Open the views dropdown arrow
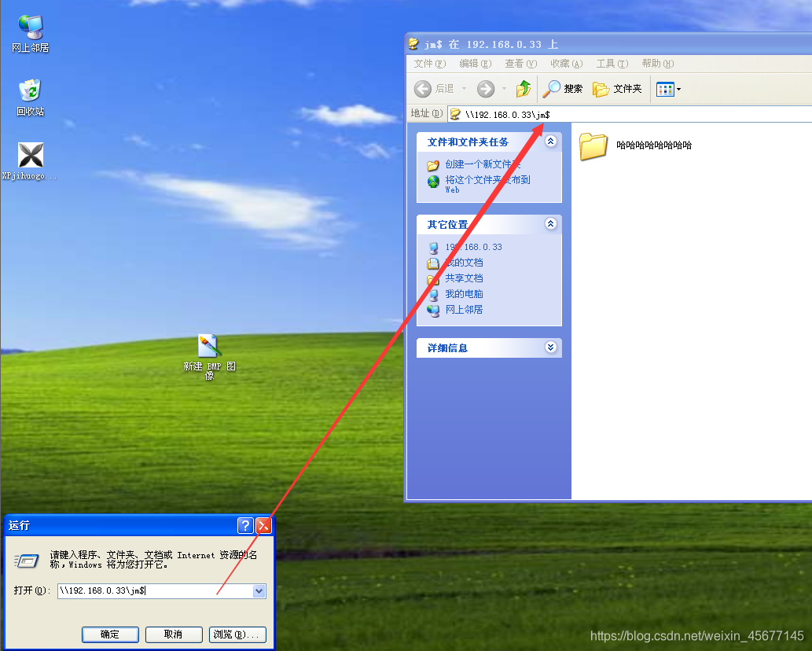Image resolution: width=812 pixels, height=651 pixels. point(679,89)
